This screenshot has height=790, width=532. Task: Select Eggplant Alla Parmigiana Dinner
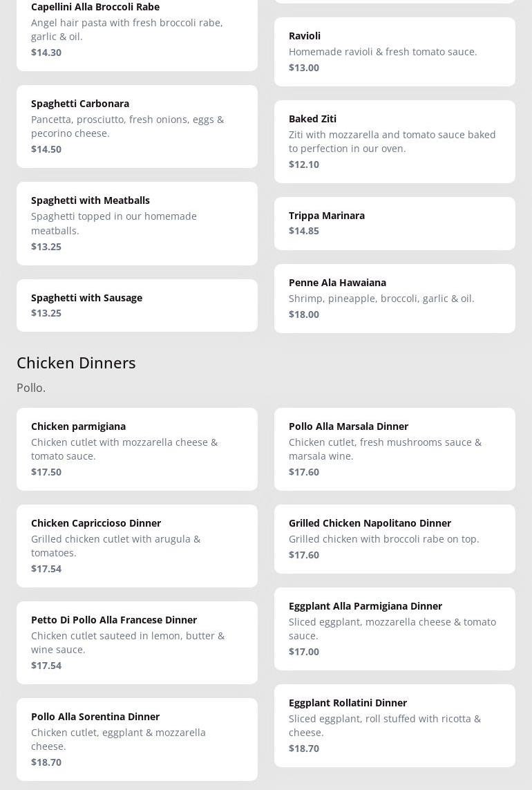tap(395, 629)
